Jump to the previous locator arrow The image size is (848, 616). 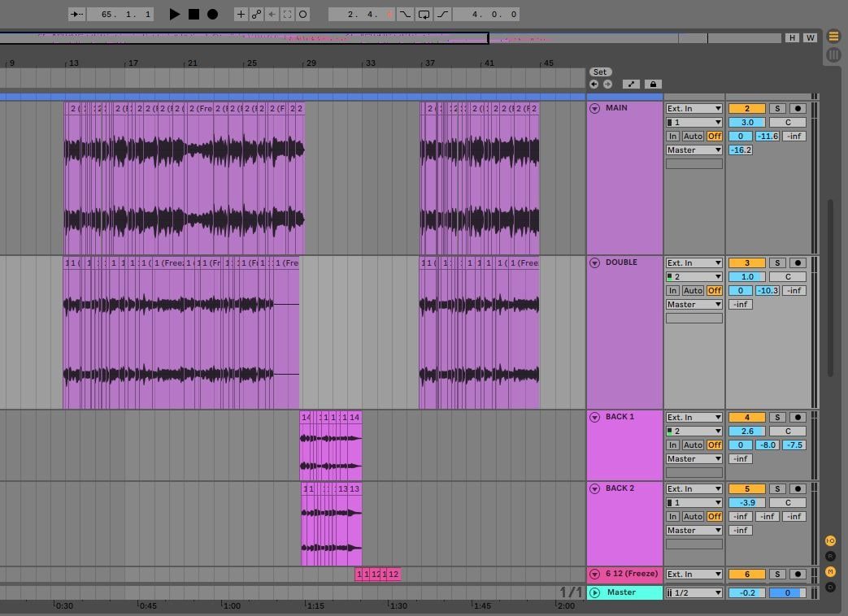point(594,85)
